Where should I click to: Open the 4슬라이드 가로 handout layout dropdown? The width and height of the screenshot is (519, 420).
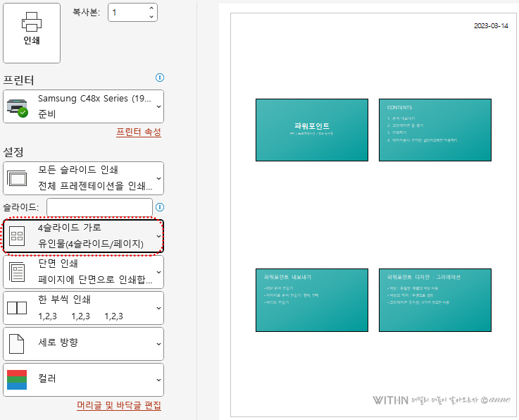pyautogui.click(x=83, y=236)
